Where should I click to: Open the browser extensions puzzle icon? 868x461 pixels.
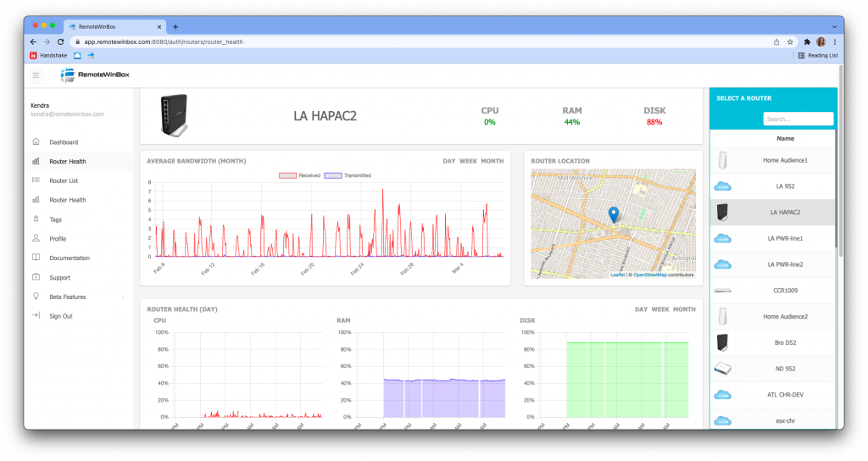(x=807, y=42)
